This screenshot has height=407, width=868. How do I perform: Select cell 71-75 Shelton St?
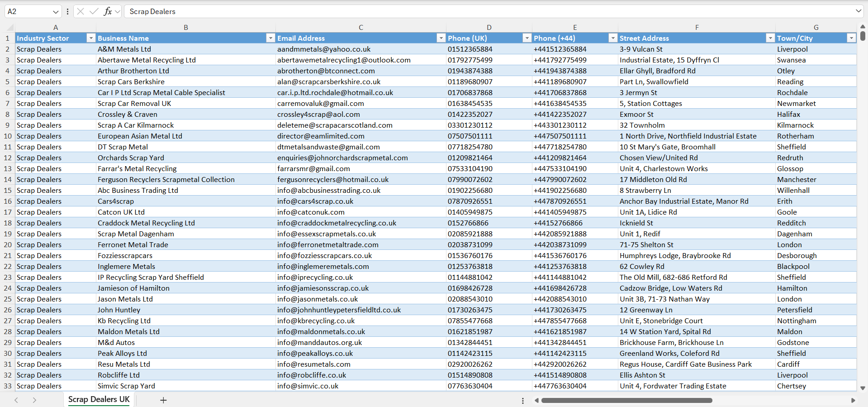tap(697, 244)
